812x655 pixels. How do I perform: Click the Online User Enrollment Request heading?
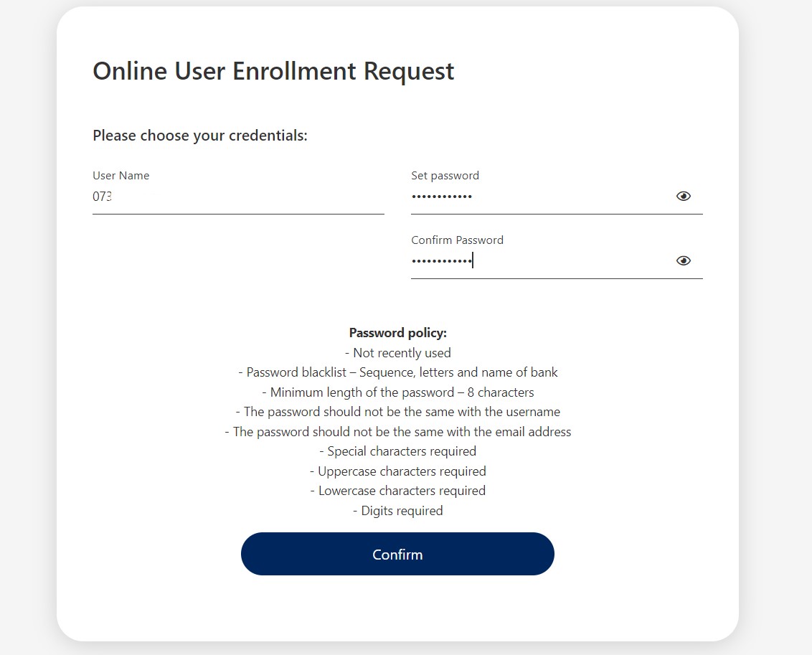[273, 71]
